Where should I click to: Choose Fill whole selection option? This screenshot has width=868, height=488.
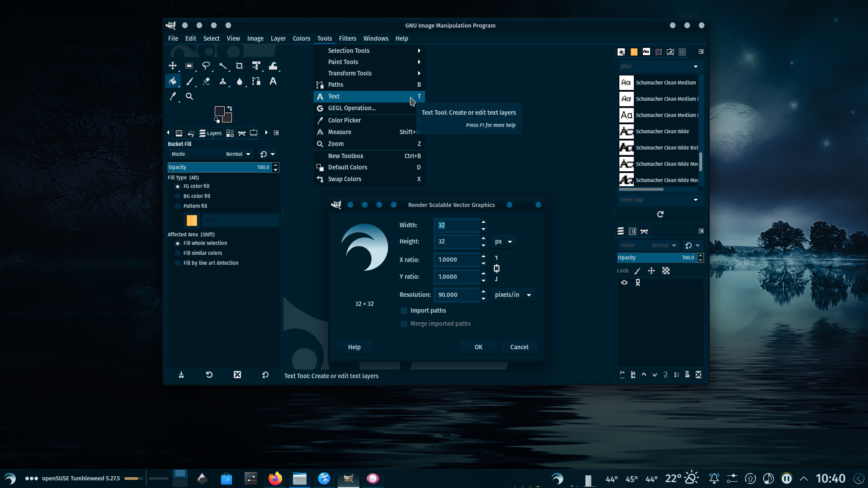pos(178,243)
